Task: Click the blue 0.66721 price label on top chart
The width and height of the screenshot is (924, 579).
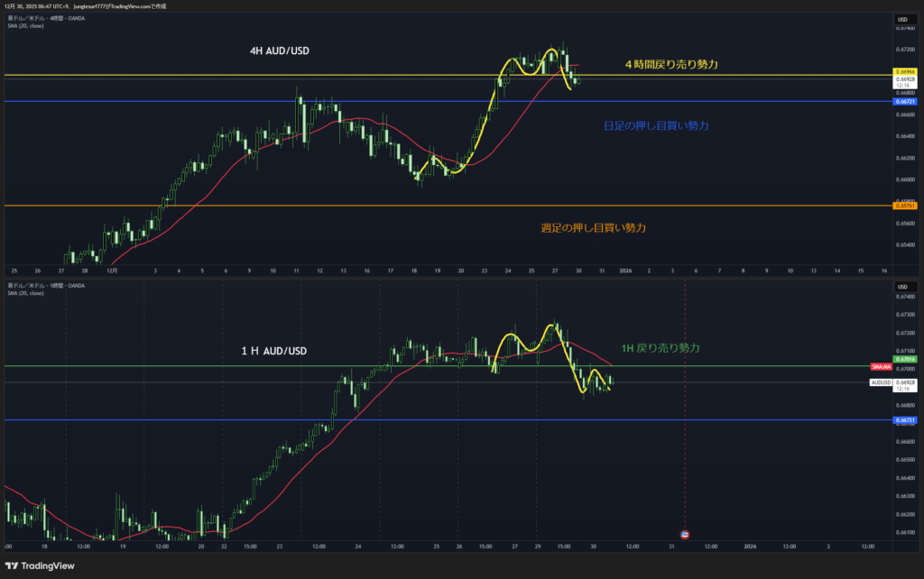Action: click(904, 102)
